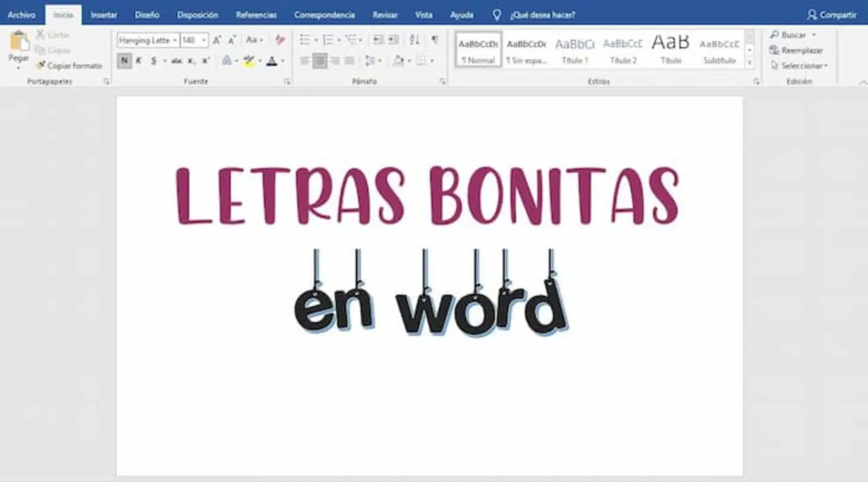Click the Copiar formato paintbrush
868x482 pixels.
tap(68, 65)
